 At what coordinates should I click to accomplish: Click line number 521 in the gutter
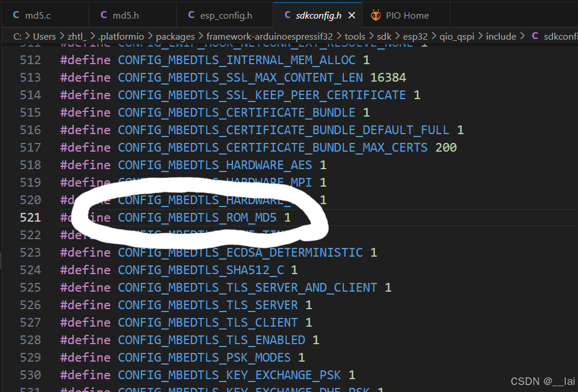(x=30, y=217)
